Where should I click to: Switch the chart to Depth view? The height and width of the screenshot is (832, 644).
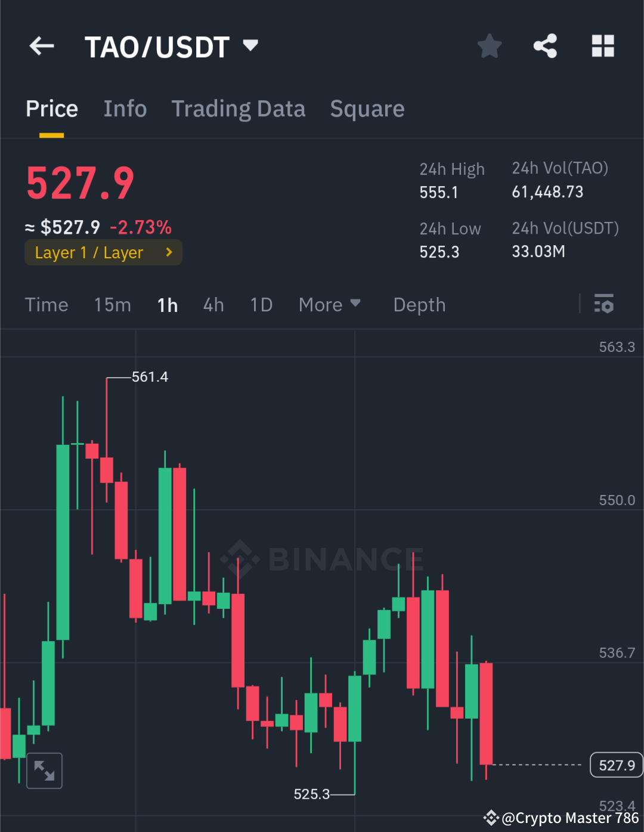[x=419, y=304]
